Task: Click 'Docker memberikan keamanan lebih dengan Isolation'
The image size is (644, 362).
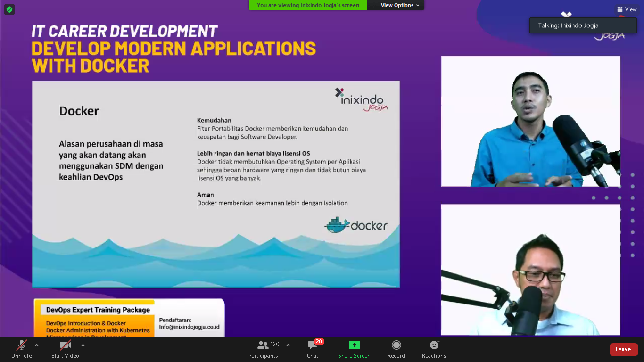Action: [x=272, y=203]
